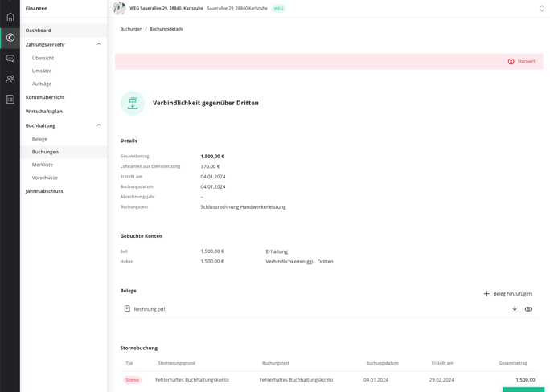Open the contacts people rail icon
550x392 pixels.
[10, 79]
